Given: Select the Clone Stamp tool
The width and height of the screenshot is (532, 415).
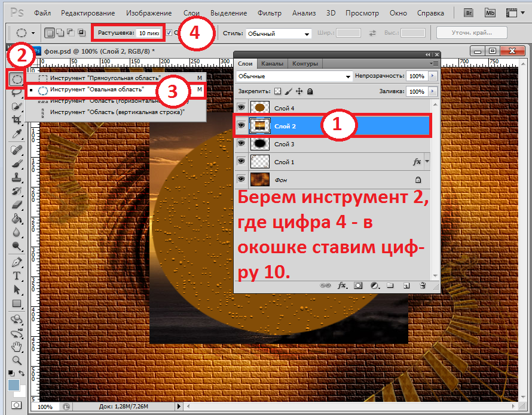Looking at the screenshot, I should (x=17, y=177).
